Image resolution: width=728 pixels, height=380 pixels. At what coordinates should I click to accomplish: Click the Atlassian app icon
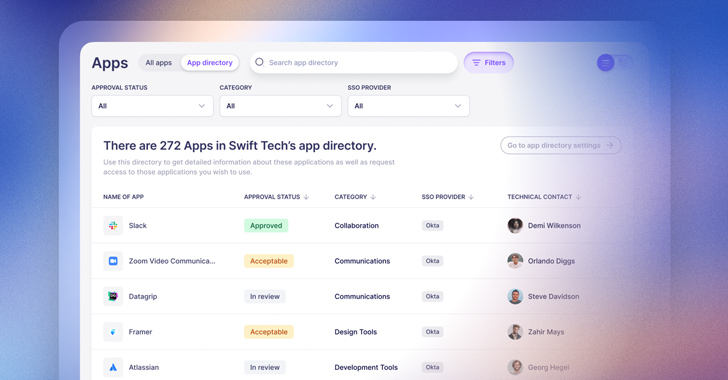click(x=113, y=367)
